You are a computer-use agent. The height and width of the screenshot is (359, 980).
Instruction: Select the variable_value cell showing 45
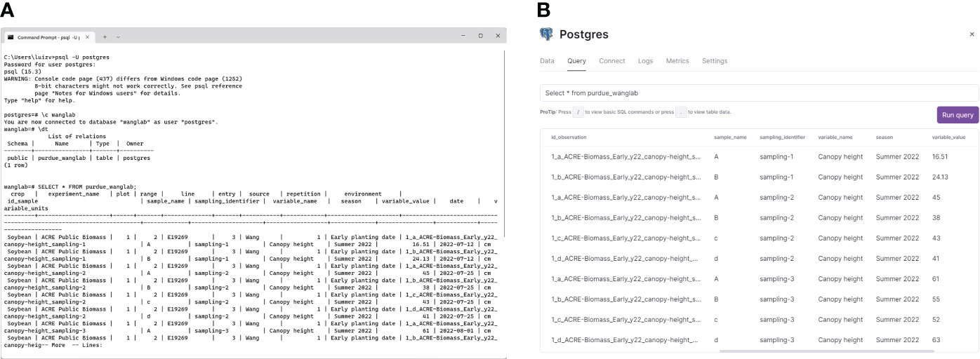(936, 198)
